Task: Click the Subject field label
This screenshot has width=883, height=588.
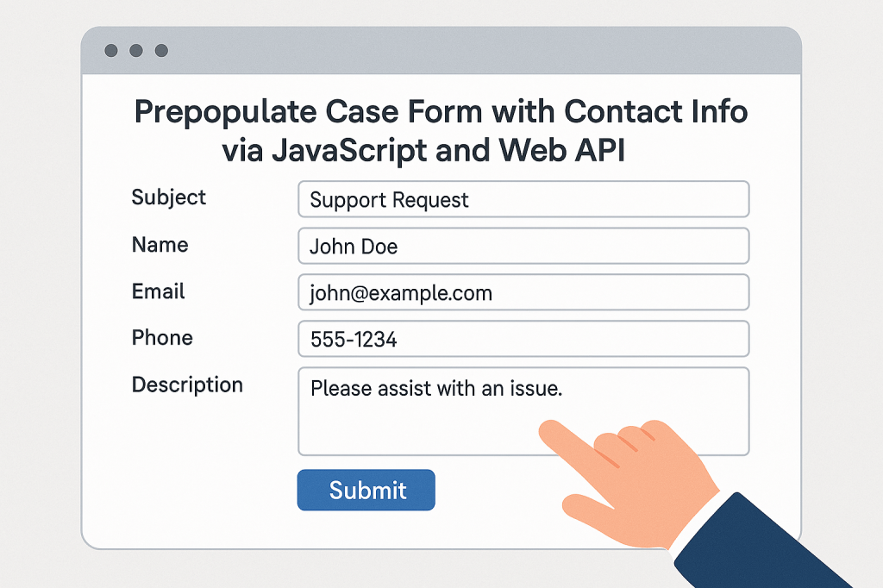Action: [x=169, y=197]
